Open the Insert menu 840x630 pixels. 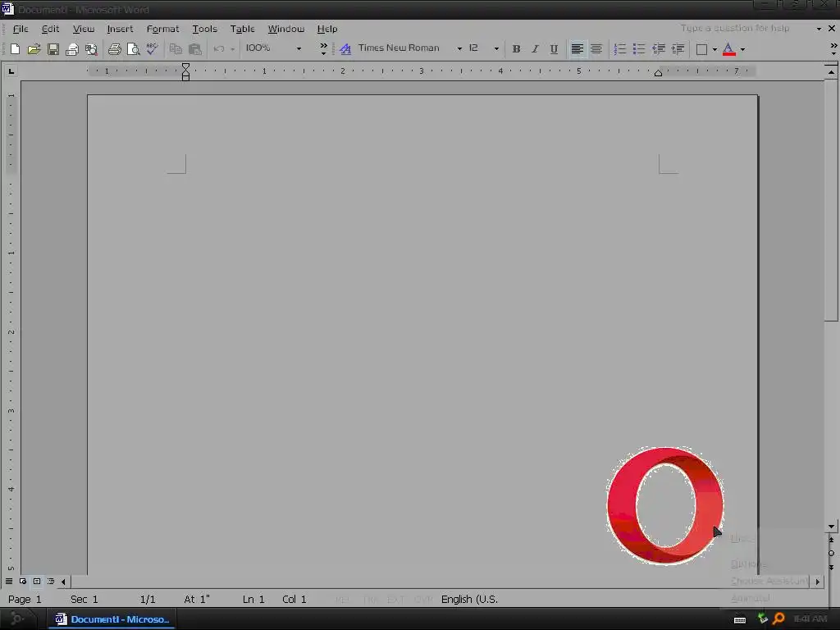coord(120,29)
